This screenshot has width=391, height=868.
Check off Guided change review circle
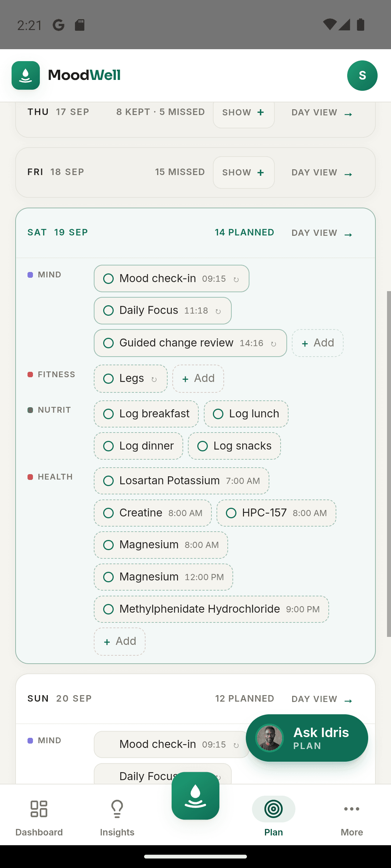point(108,343)
